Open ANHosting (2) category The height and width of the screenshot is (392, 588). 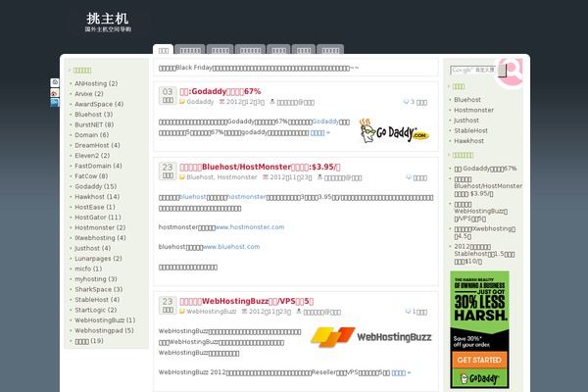(x=96, y=83)
